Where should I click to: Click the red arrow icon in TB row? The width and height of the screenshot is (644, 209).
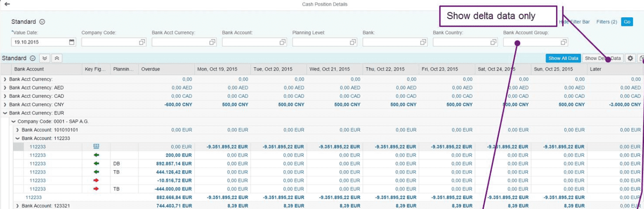coord(96,189)
